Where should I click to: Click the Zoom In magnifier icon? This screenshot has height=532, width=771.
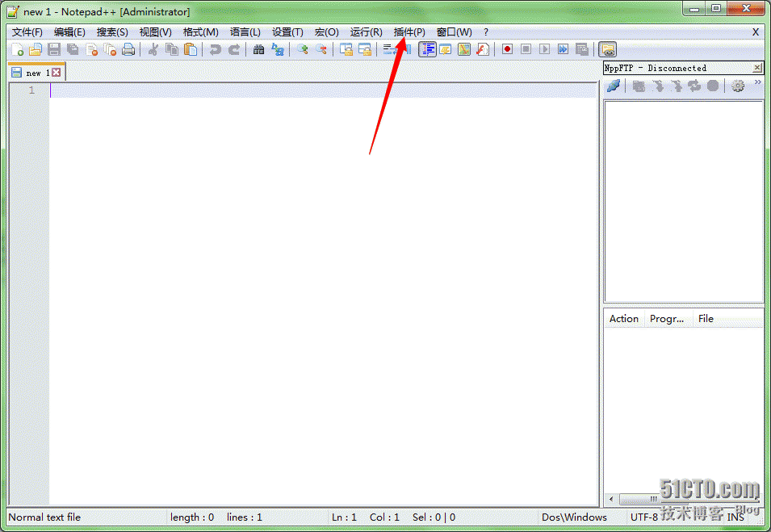pyautogui.click(x=303, y=50)
